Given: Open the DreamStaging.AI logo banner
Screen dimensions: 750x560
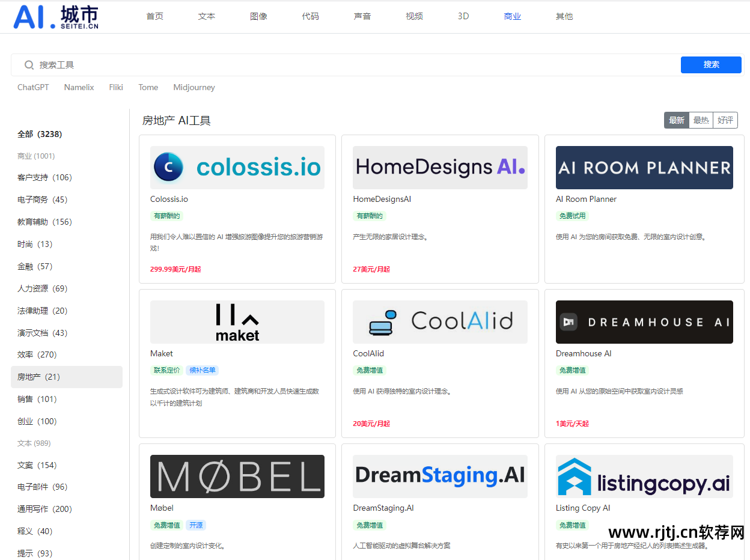Looking at the screenshot, I should 440,476.
